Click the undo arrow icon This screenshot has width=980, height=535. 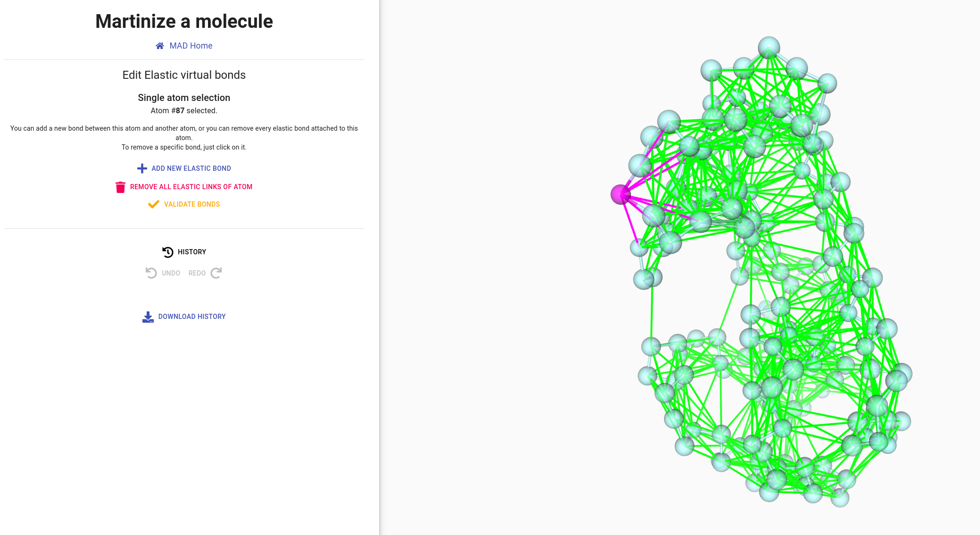pyautogui.click(x=151, y=273)
